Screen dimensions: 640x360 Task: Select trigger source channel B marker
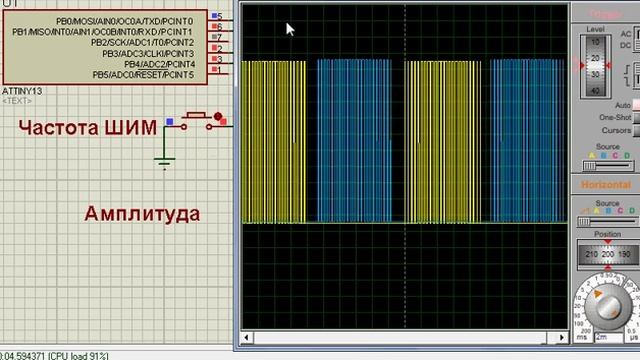pos(603,156)
